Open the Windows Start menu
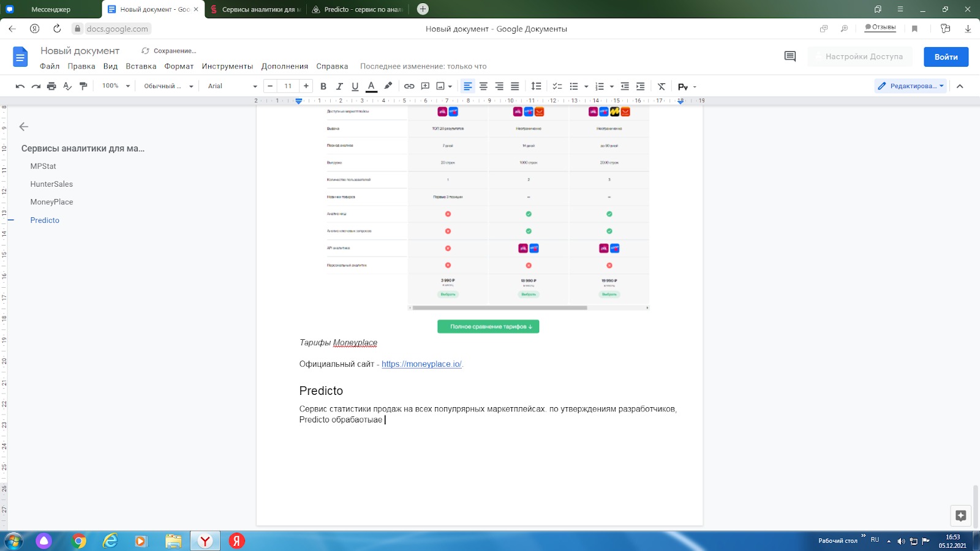The image size is (980, 551). pos(13,541)
